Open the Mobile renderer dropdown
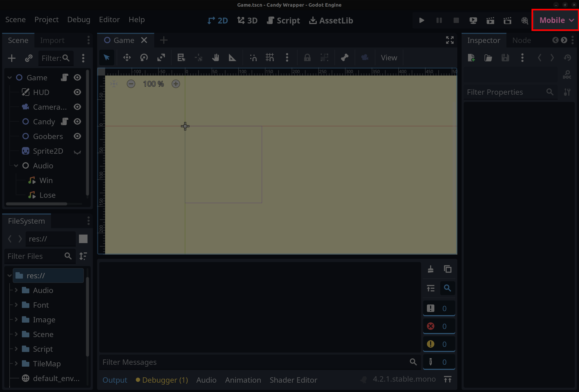The width and height of the screenshot is (579, 392). 555,20
